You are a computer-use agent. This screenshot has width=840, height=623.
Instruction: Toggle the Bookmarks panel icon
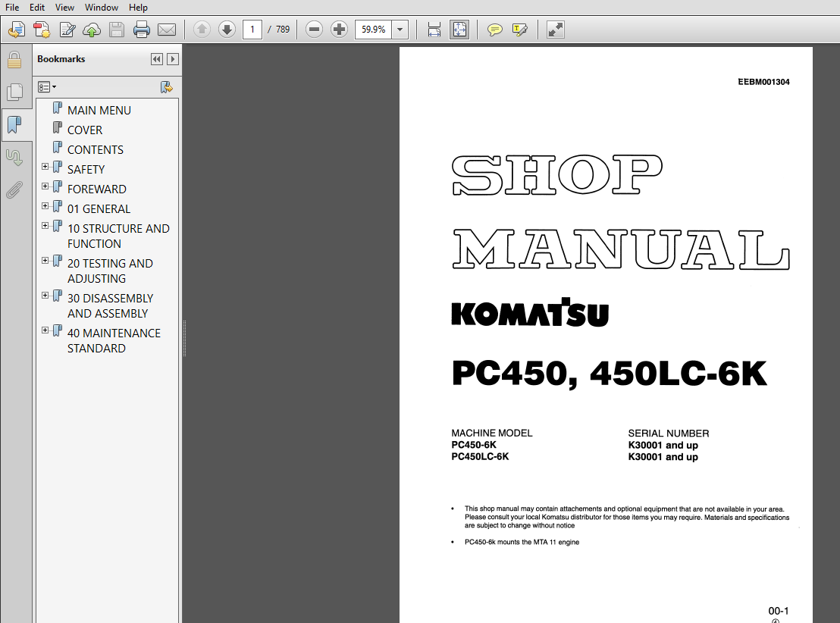pos(14,125)
